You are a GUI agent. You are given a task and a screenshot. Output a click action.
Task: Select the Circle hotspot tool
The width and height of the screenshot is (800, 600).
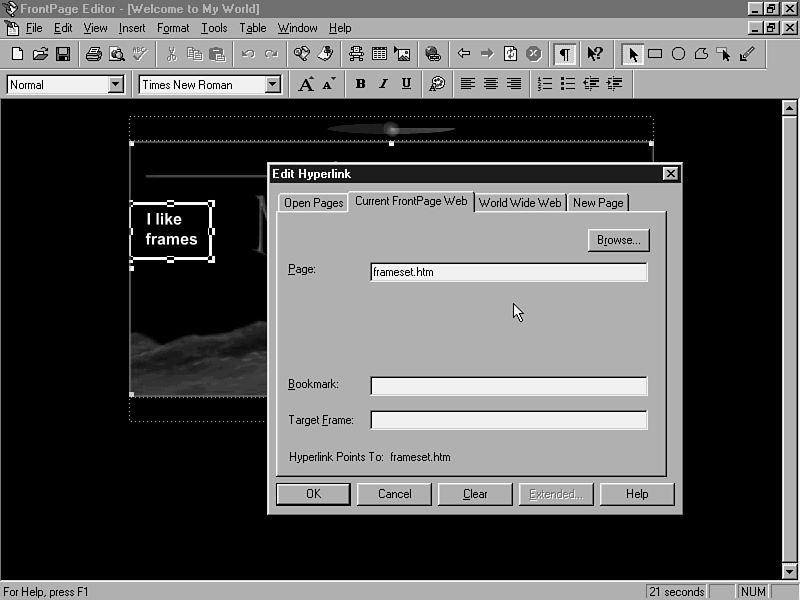(x=678, y=54)
